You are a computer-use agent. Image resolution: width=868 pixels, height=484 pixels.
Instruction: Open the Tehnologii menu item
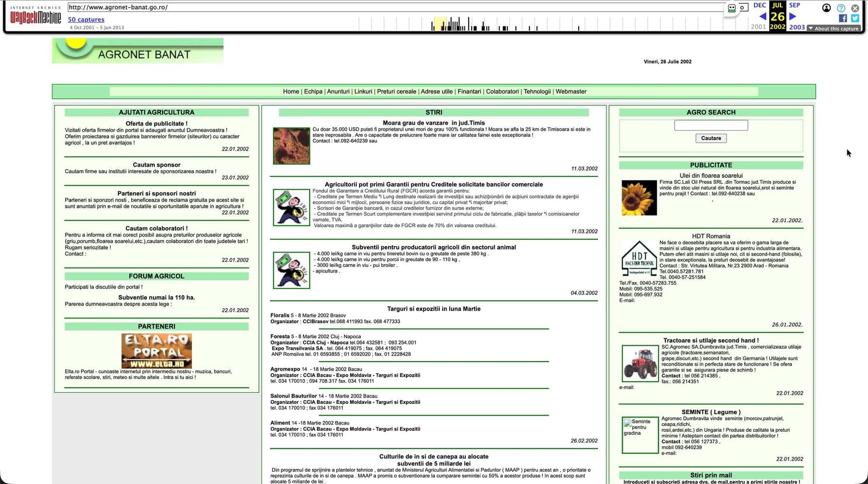pyautogui.click(x=537, y=92)
